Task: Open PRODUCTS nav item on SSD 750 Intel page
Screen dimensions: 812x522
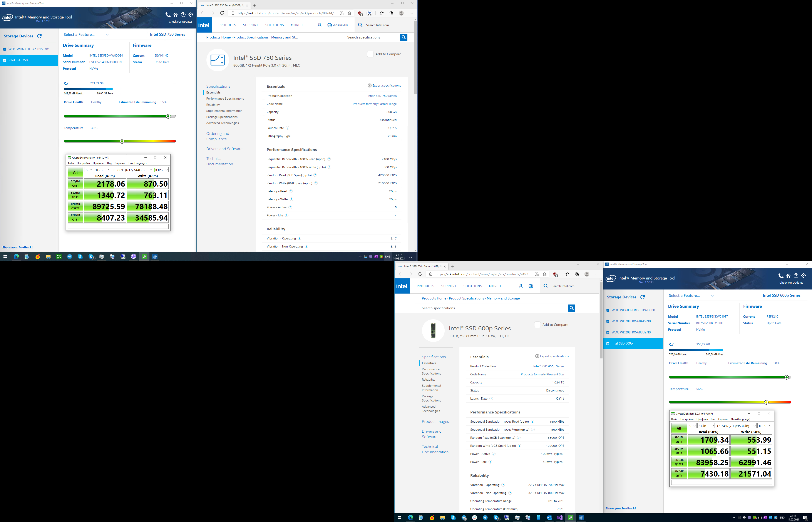Action: coord(227,25)
